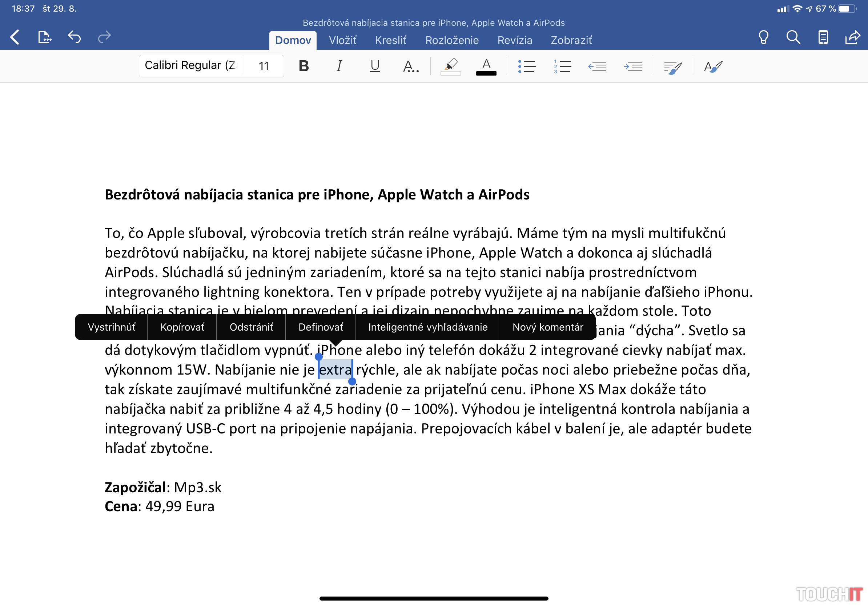Switch to the Vložiť tab

342,40
